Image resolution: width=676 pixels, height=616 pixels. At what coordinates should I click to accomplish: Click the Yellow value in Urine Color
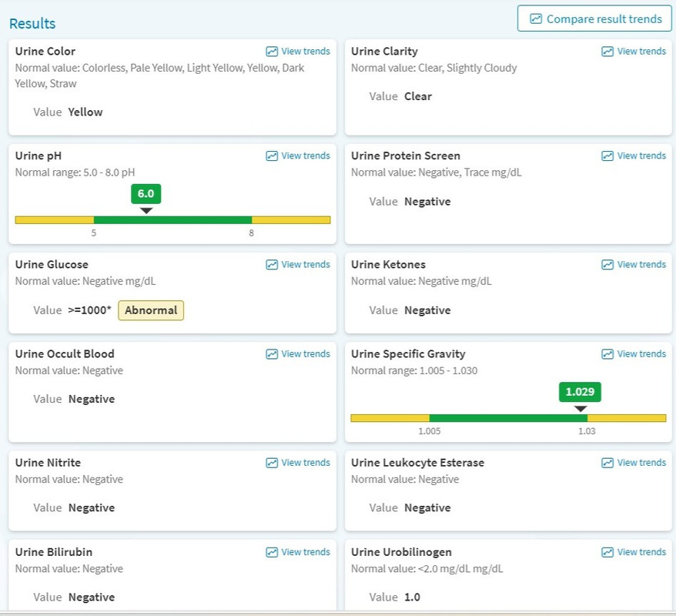[85, 112]
